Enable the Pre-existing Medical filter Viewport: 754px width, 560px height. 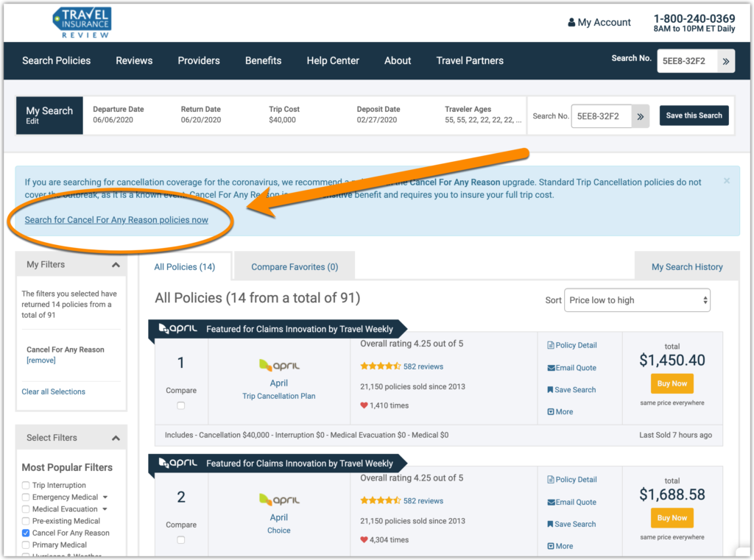[x=26, y=521]
